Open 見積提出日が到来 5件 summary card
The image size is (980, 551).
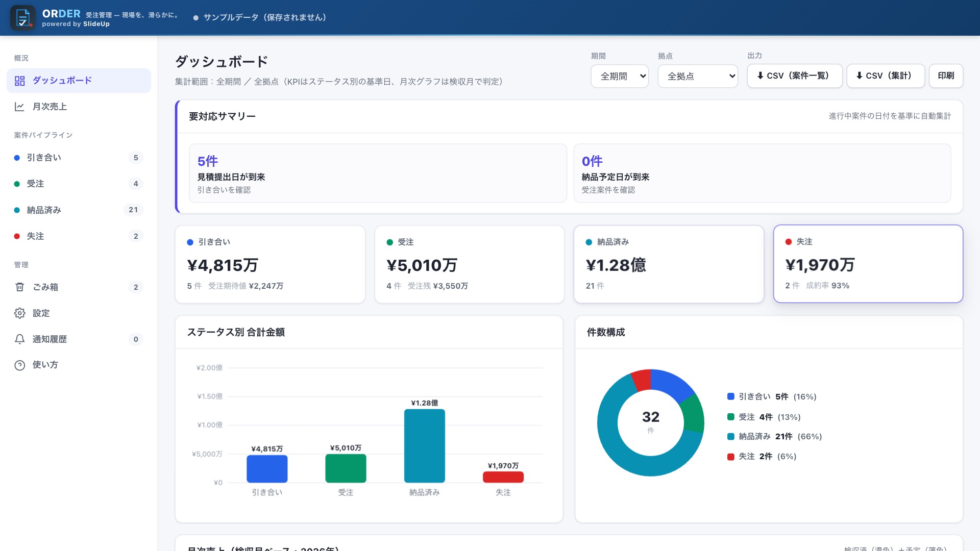pos(378,173)
